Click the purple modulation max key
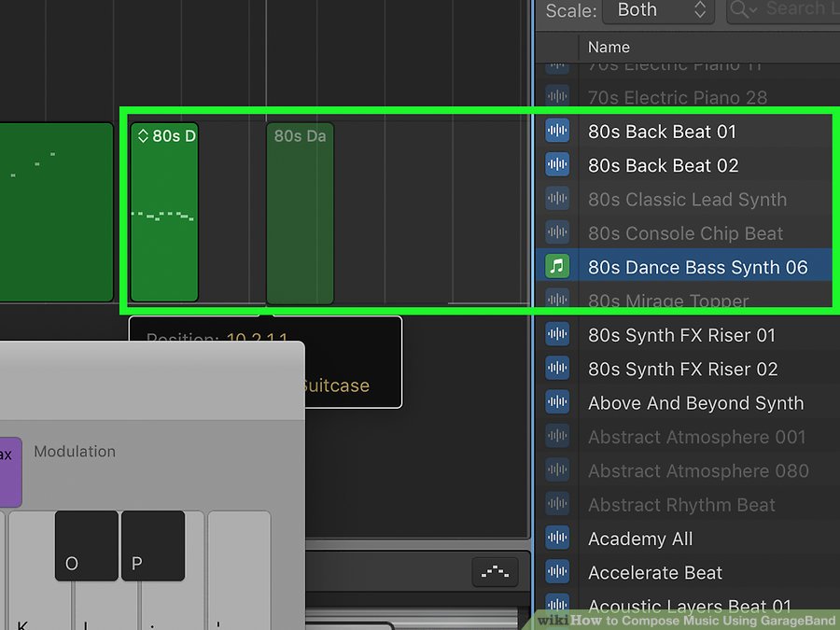840x630 pixels. pos(10,471)
